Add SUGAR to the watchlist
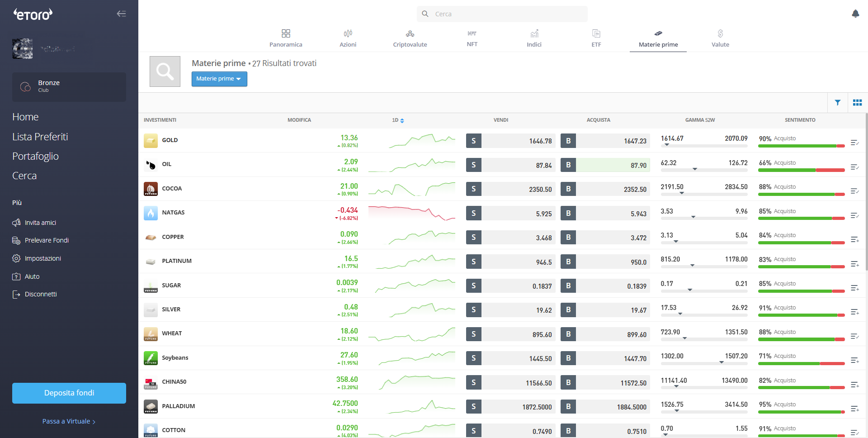 854,288
